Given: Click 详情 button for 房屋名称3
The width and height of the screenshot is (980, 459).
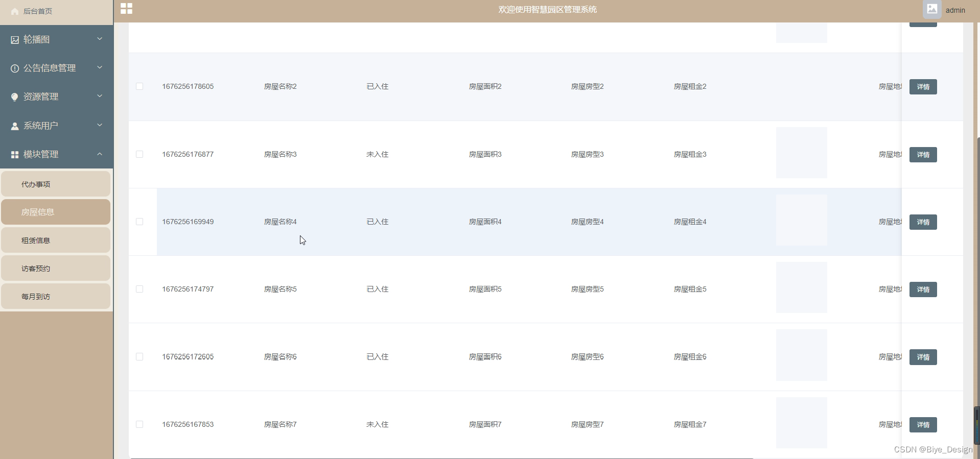Looking at the screenshot, I should tap(923, 155).
